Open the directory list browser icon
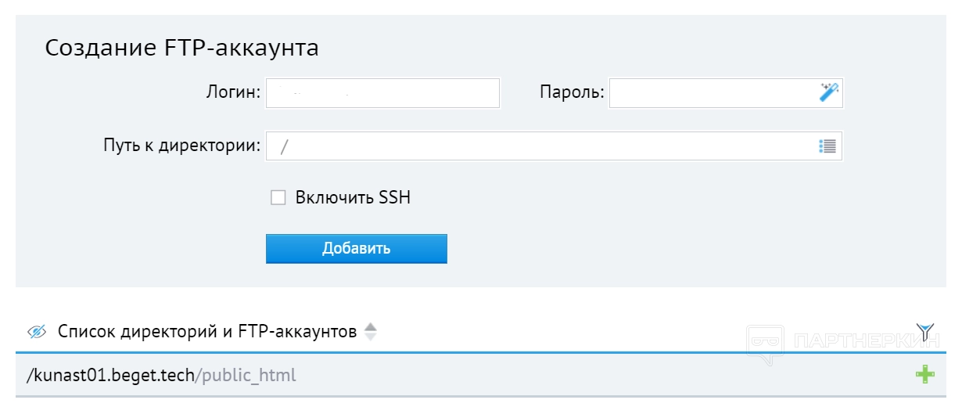 click(827, 146)
